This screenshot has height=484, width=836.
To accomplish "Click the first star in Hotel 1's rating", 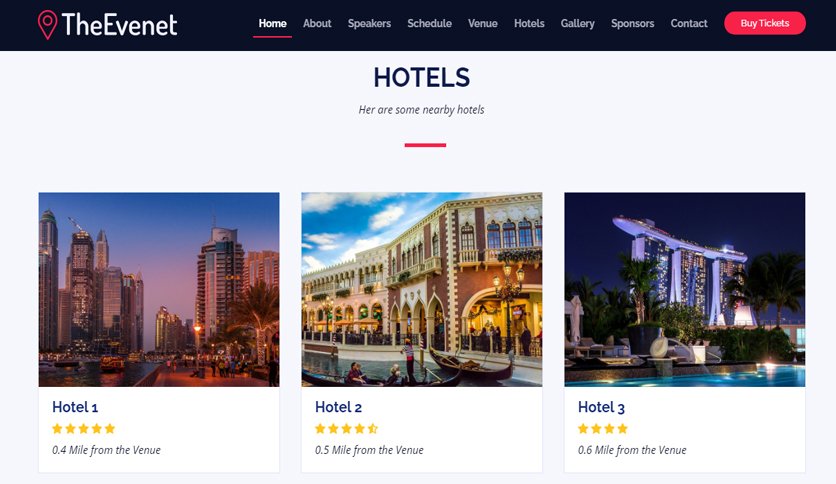I will [x=57, y=429].
